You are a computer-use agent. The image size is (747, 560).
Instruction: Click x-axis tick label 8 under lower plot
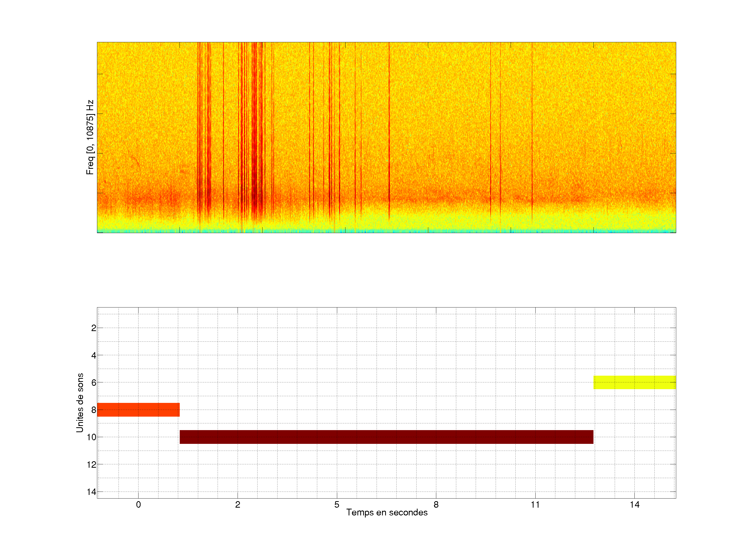point(436,505)
